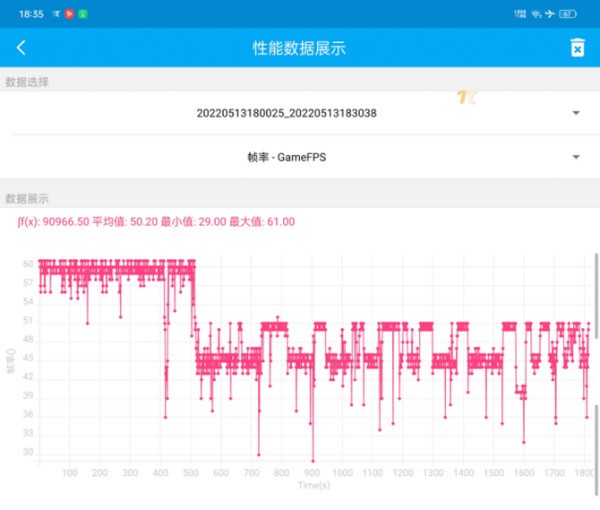This screenshot has width=600, height=510.
Task: Select the 20220513180025_20220513183038 session text
Action: pos(286,113)
